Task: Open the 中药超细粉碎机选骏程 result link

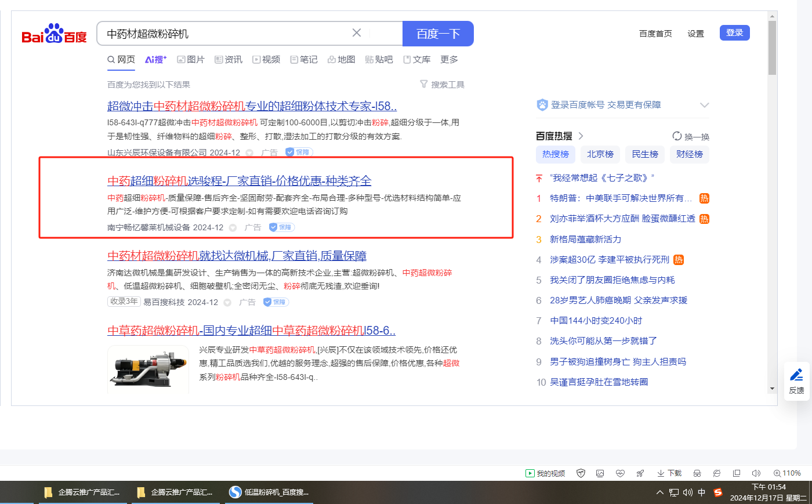Action: (x=239, y=181)
